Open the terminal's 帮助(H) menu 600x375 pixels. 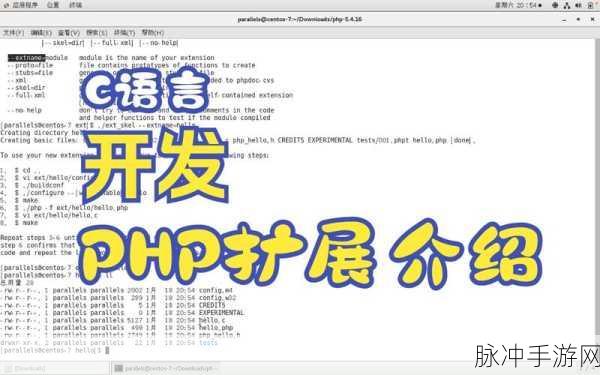153,33
